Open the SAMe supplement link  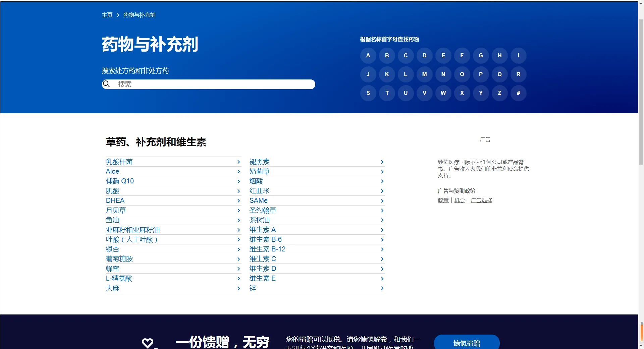pos(258,200)
